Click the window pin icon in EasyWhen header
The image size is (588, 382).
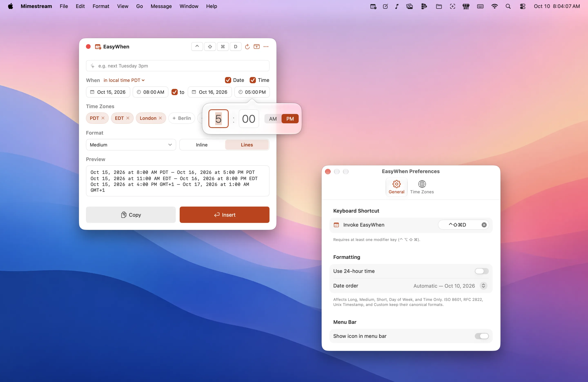pos(257,47)
